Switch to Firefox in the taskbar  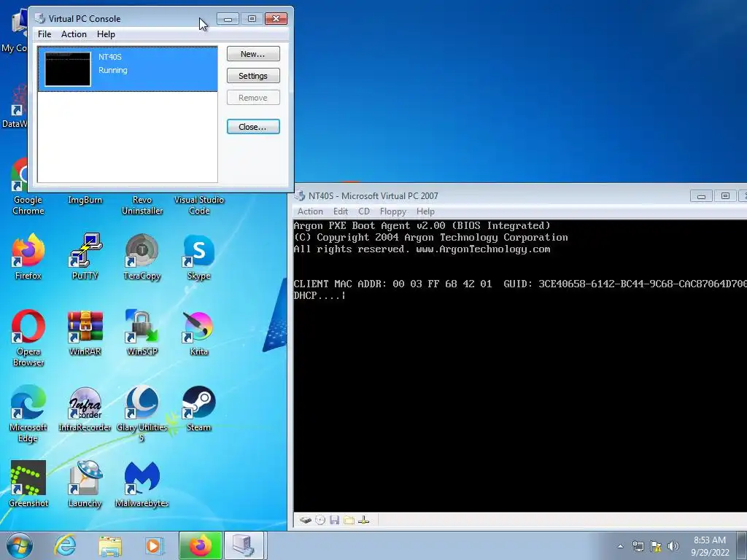(200, 545)
